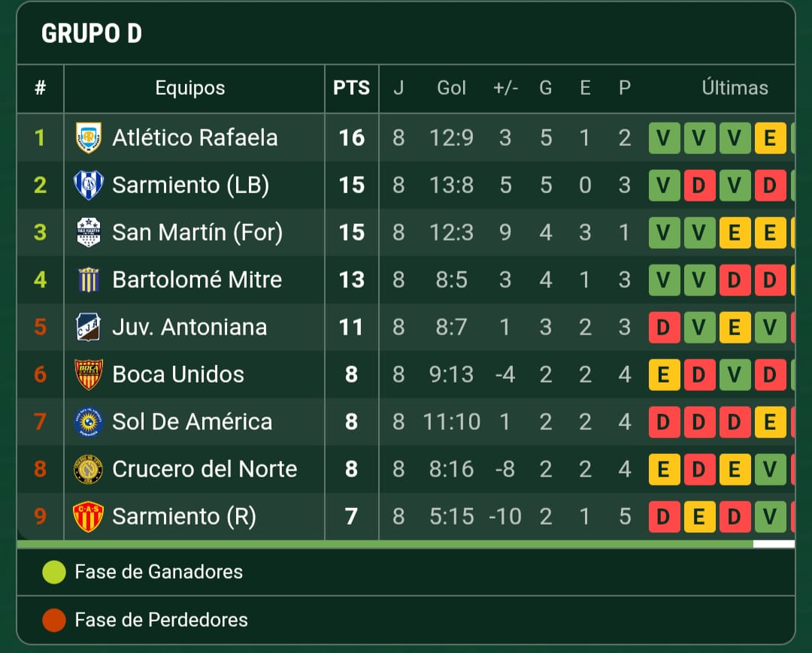
Task: Open Crucero del Norte team name link
Action: [205, 469]
